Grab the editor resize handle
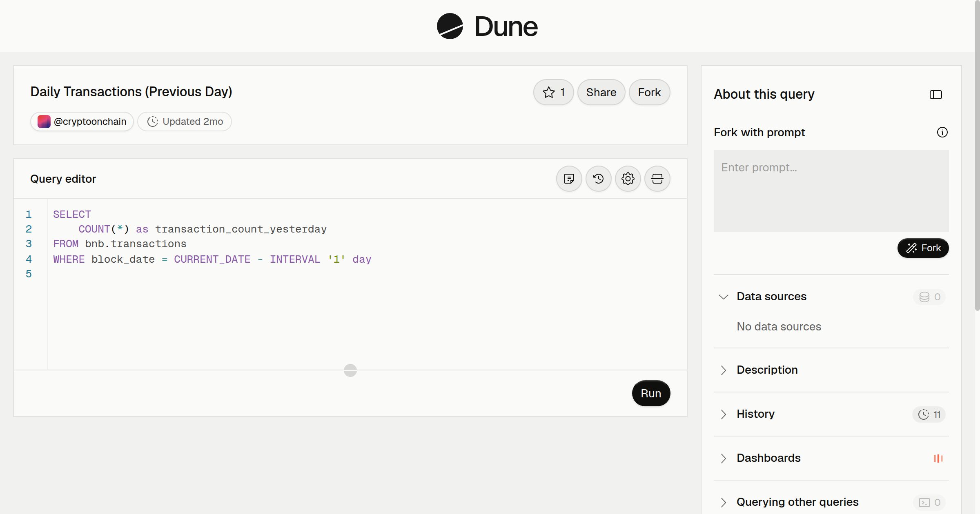 tap(350, 370)
